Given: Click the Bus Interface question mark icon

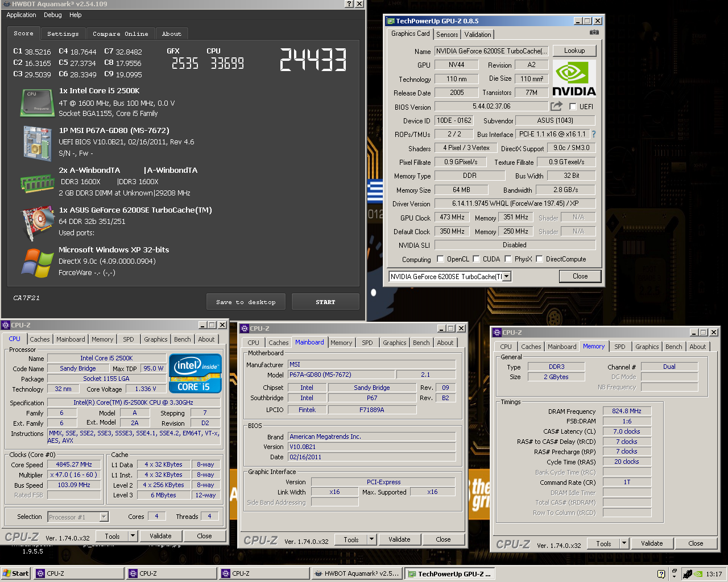Looking at the screenshot, I should (594, 134).
